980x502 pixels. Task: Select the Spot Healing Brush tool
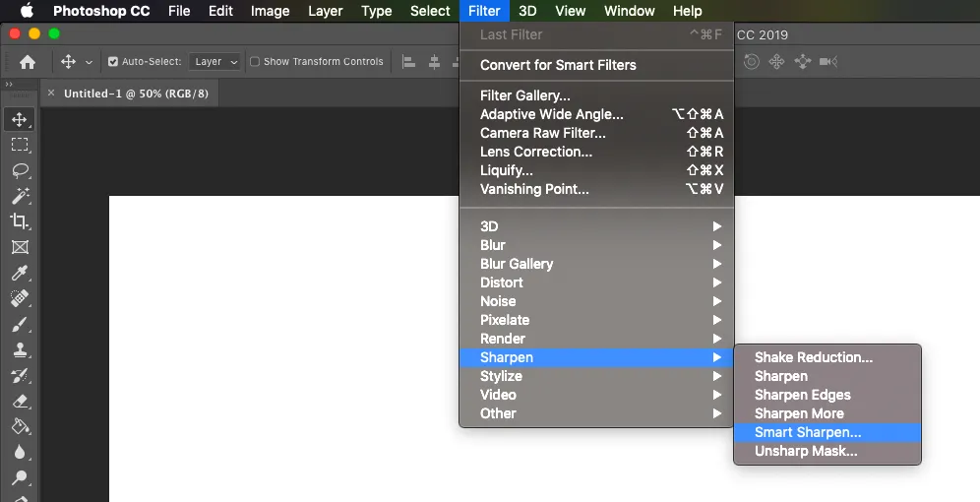click(20, 298)
